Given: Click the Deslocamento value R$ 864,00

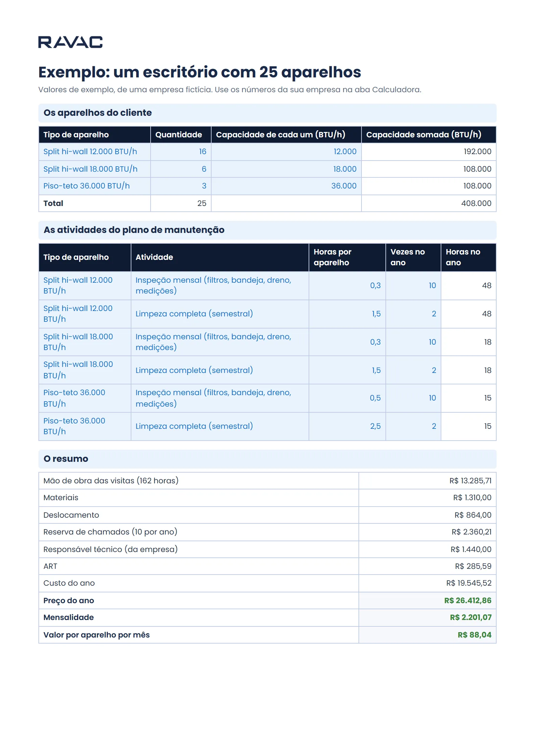Looking at the screenshot, I should click(x=473, y=515).
